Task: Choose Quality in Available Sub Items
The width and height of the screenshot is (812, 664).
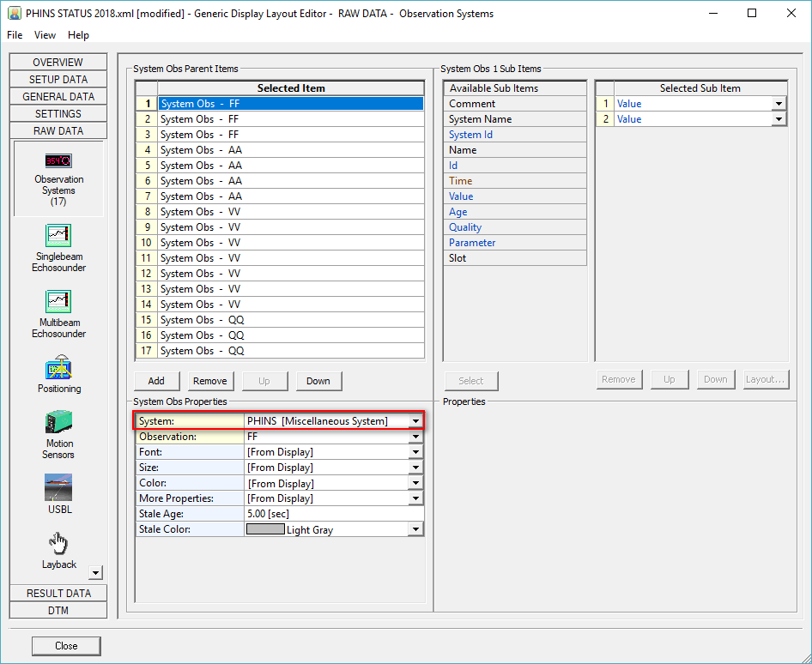Action: pos(465,227)
